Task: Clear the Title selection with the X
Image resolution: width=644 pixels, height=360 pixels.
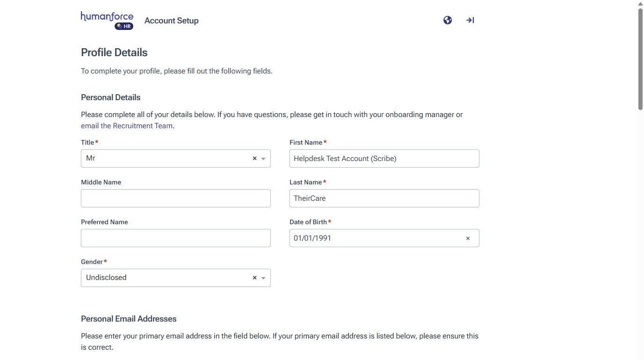Action: (254, 159)
